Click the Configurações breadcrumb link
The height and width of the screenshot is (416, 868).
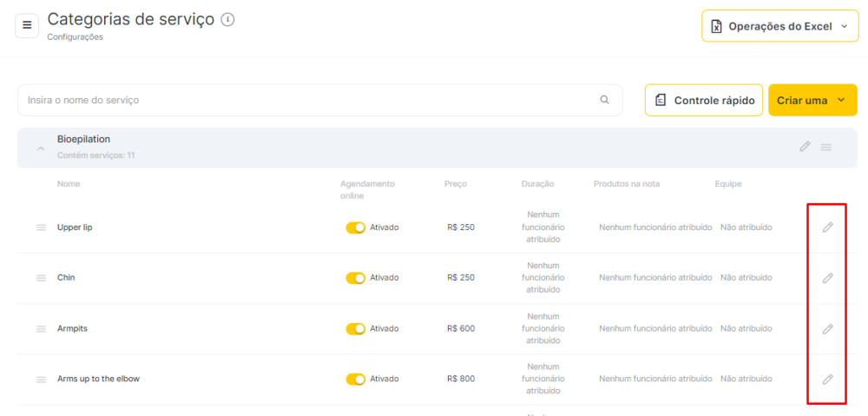pos(75,37)
